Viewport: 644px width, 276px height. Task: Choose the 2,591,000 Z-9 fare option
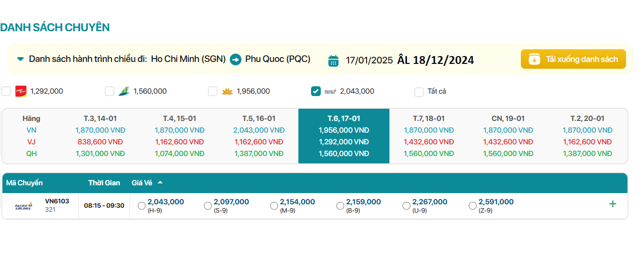[x=472, y=206]
